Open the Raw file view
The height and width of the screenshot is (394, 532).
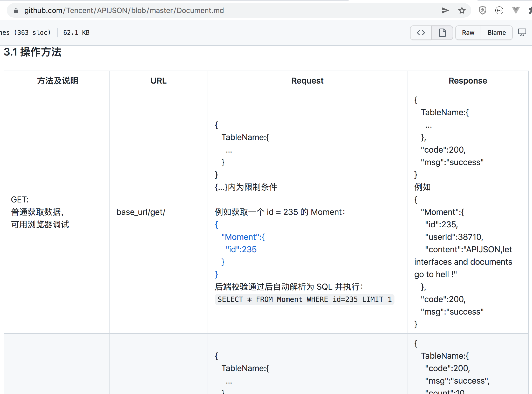tap(468, 33)
